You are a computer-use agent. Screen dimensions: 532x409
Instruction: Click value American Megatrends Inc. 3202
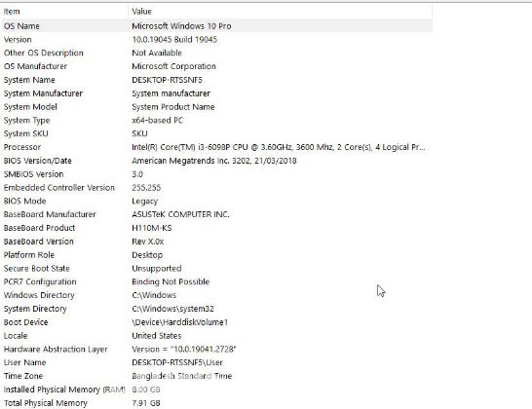coord(214,161)
